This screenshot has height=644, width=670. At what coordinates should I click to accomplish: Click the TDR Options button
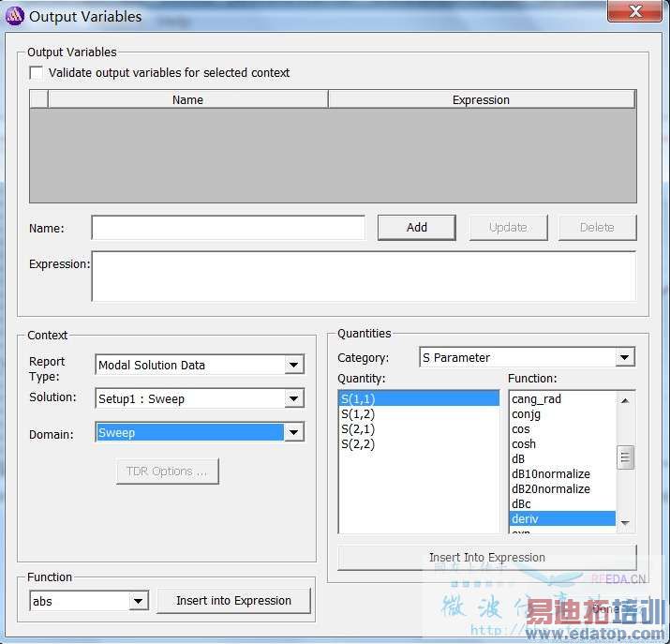tap(167, 471)
